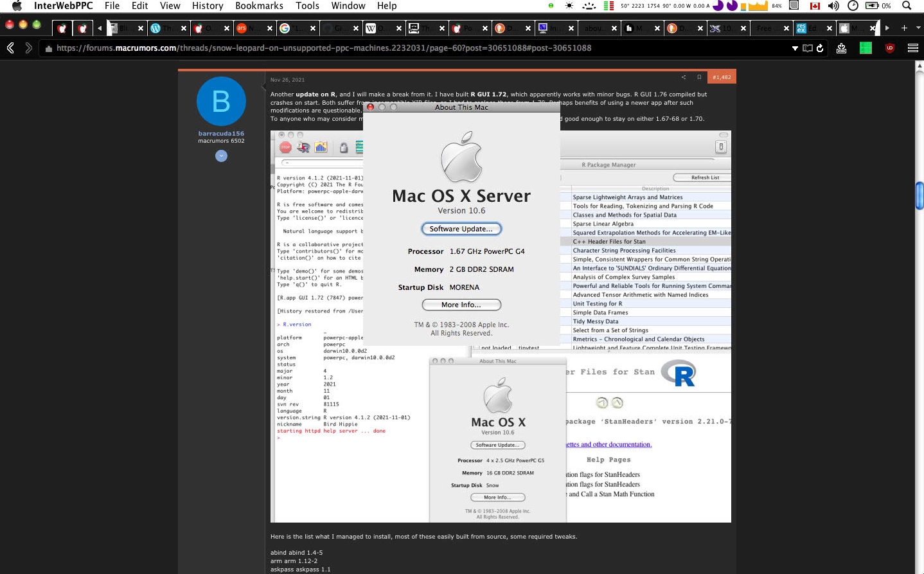Screen dimensions: 924x574
Task: Click the site security lock icon
Action: point(49,48)
